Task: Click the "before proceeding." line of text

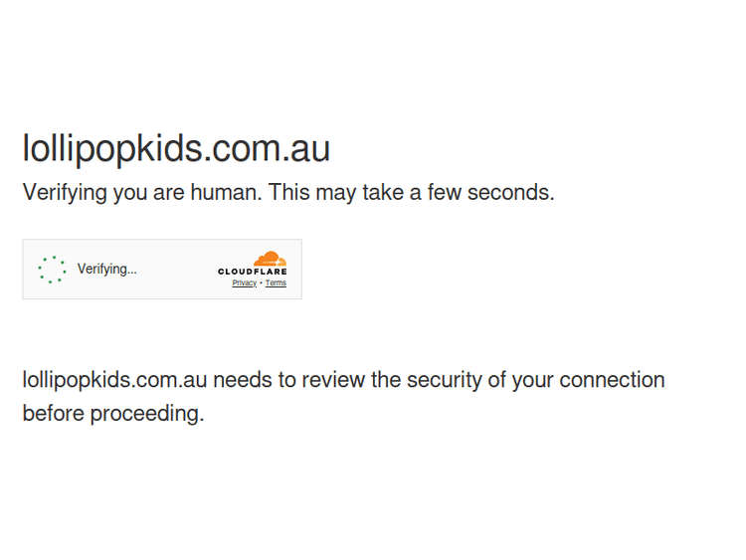Action: pos(113,414)
